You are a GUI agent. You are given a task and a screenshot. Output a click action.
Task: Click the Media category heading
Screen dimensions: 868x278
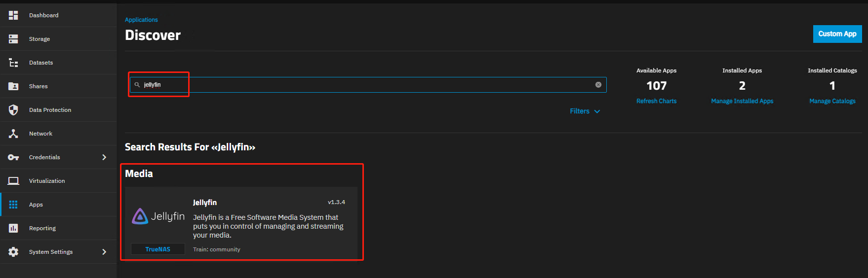(139, 174)
